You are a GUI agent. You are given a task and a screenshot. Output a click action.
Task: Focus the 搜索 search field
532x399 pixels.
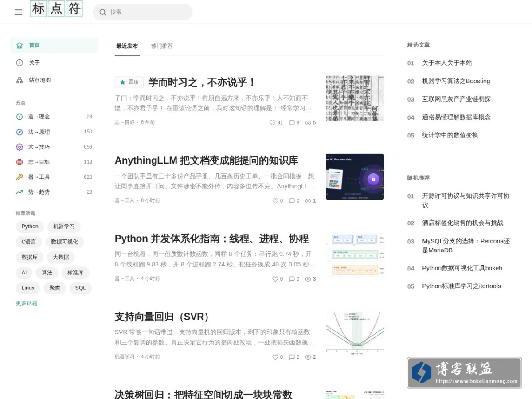coord(142,12)
